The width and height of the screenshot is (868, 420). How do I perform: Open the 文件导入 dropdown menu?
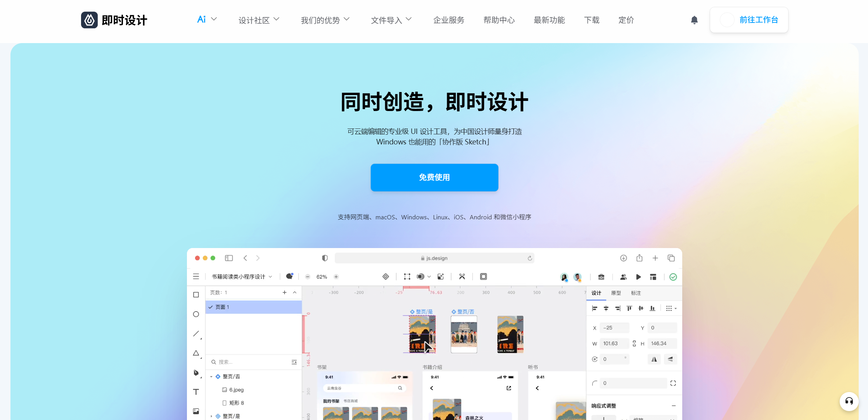point(391,20)
